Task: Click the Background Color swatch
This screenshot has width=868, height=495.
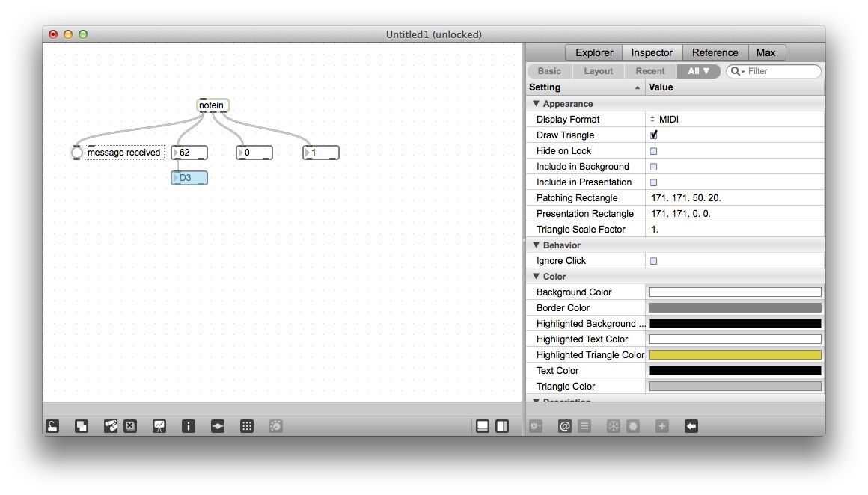Action: point(734,292)
